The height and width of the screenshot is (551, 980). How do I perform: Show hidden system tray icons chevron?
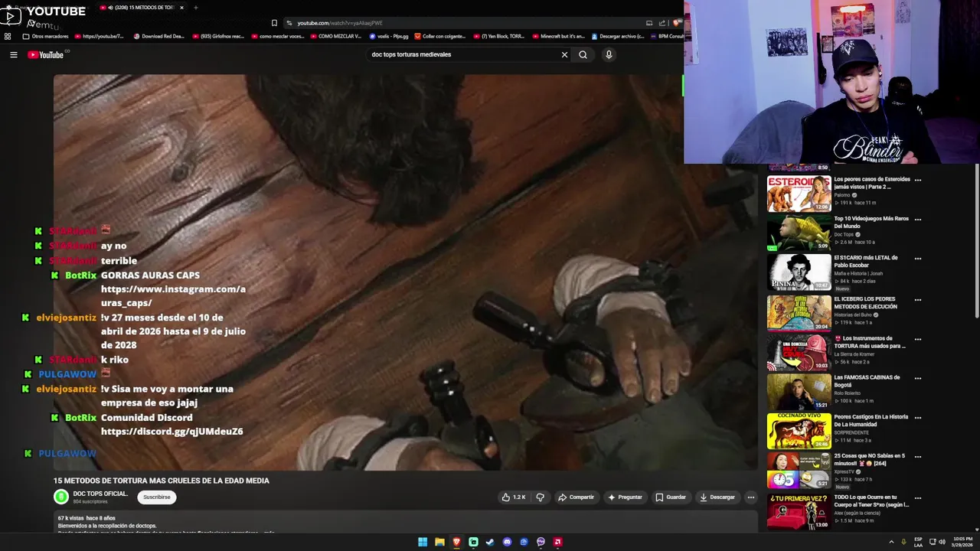(x=891, y=542)
